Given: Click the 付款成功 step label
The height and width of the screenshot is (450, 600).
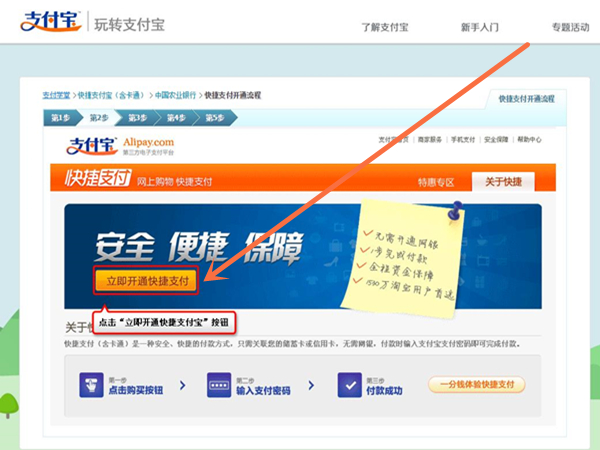Looking at the screenshot, I should pos(384,390).
